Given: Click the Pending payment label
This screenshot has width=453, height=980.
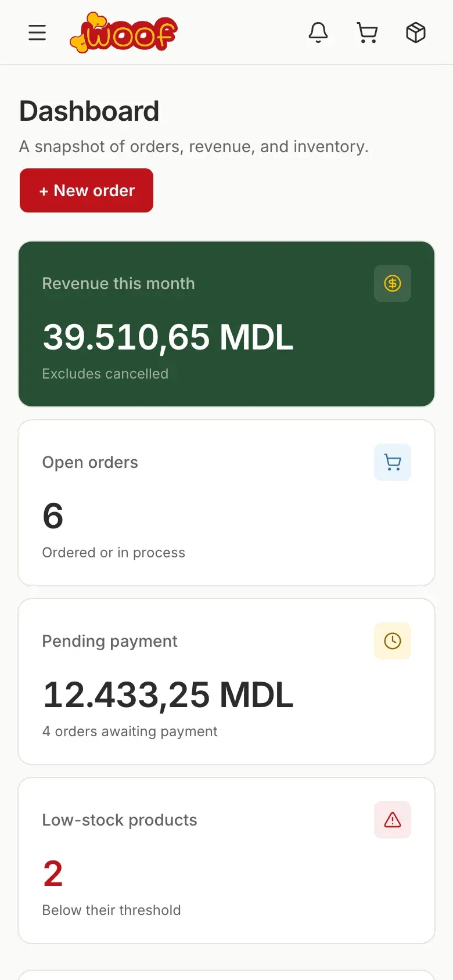Looking at the screenshot, I should coord(110,641).
